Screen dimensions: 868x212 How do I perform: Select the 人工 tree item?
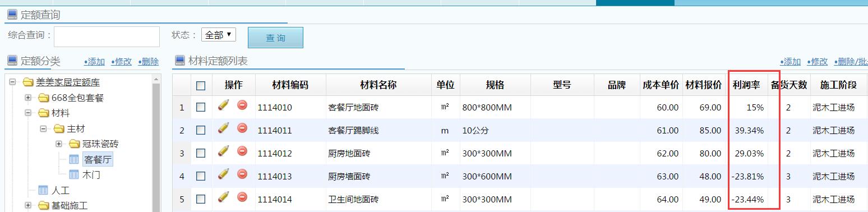(61, 190)
